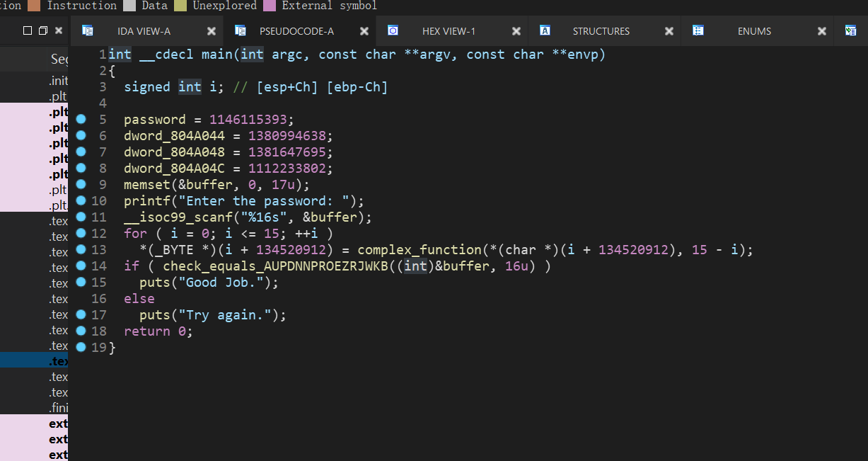Viewport: 868px width, 461px height.
Task: Click the STRUCTURES tab icon
Action: [545, 30]
